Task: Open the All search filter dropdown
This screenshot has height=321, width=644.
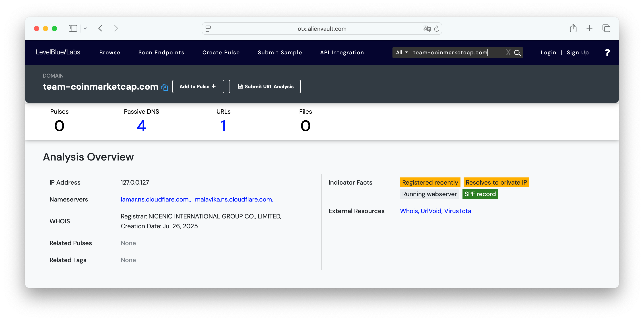Action: pyautogui.click(x=402, y=53)
